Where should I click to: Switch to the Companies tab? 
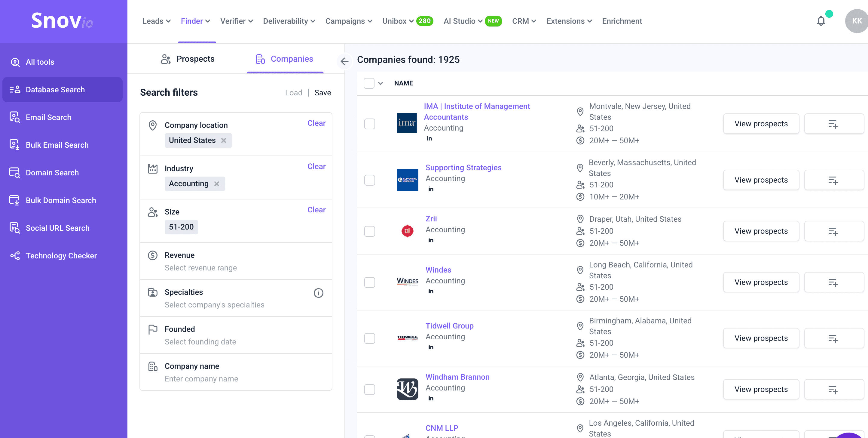[284, 59]
